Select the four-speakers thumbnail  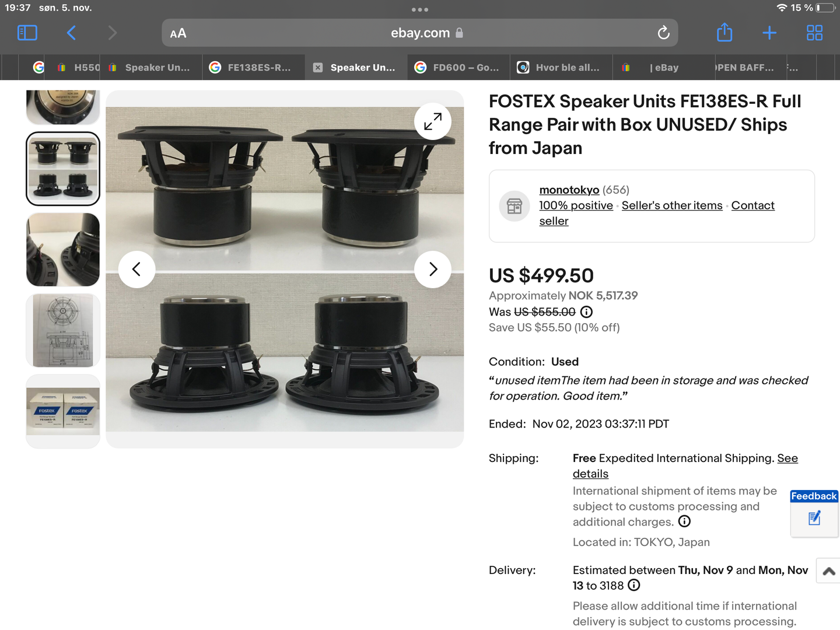click(x=63, y=169)
